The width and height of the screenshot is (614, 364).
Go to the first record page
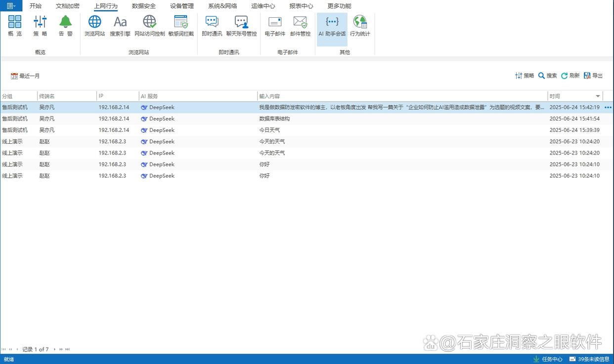tap(4, 349)
